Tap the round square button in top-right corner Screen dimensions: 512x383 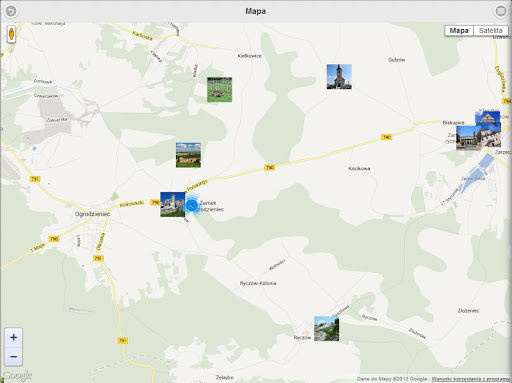pos(501,11)
